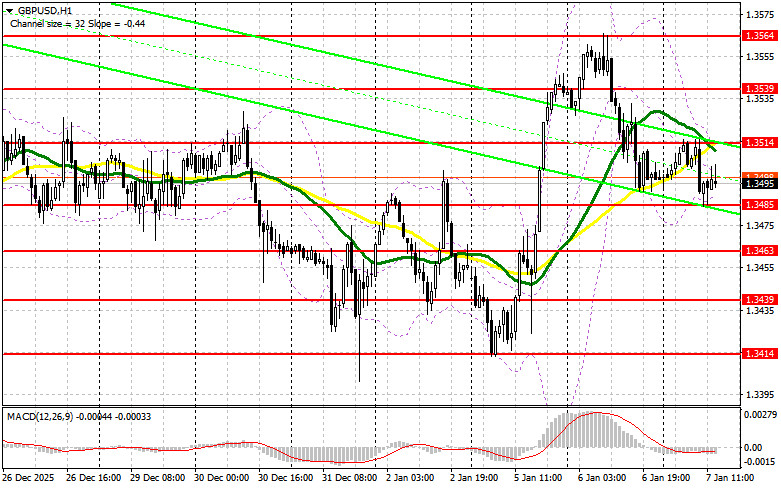Click the 0.00279 MACD scale value
This screenshot has height=489, width=781.
760,414
